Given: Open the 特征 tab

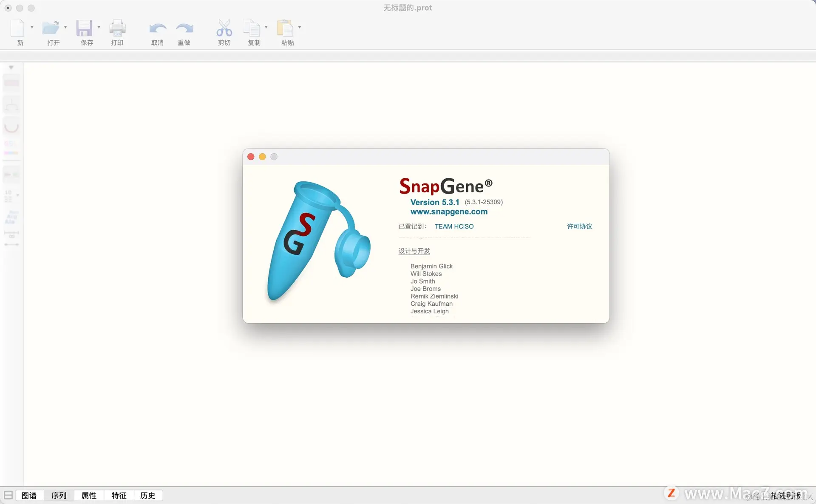Looking at the screenshot, I should click(x=119, y=496).
